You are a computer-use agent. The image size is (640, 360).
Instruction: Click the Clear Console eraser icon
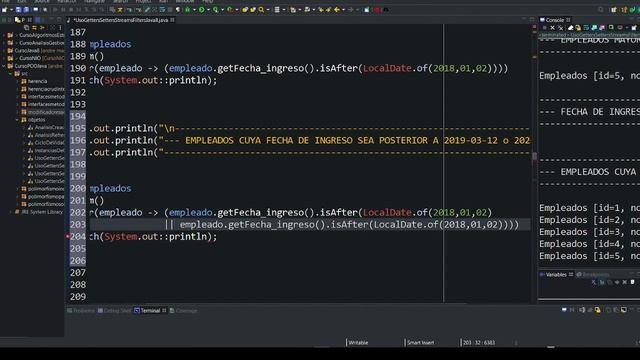tap(571, 28)
